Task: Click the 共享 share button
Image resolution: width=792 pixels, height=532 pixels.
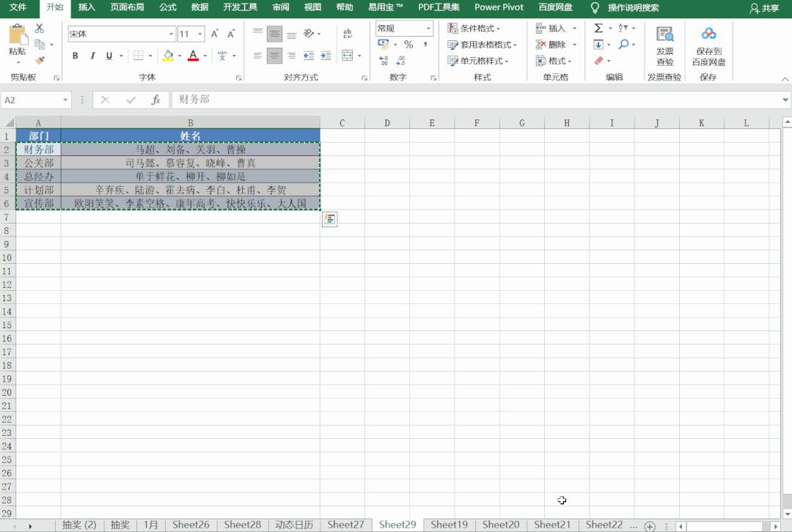Action: coord(764,8)
